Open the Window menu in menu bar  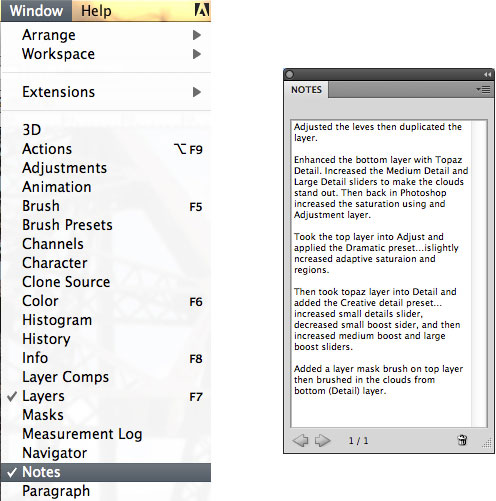coord(36,11)
